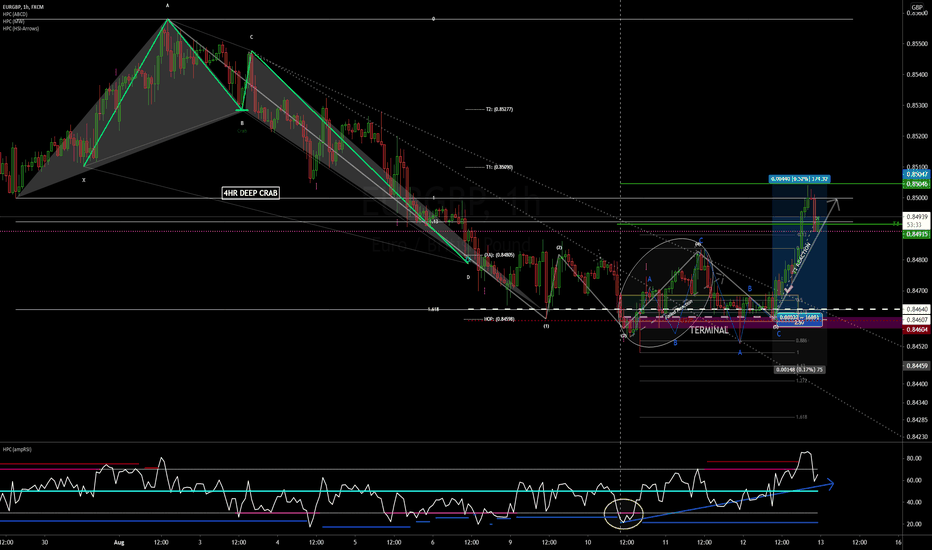Select the cyan horizontal line in RSI pane
Image resolution: width=932 pixels, height=550 pixels.
[x=409, y=491]
